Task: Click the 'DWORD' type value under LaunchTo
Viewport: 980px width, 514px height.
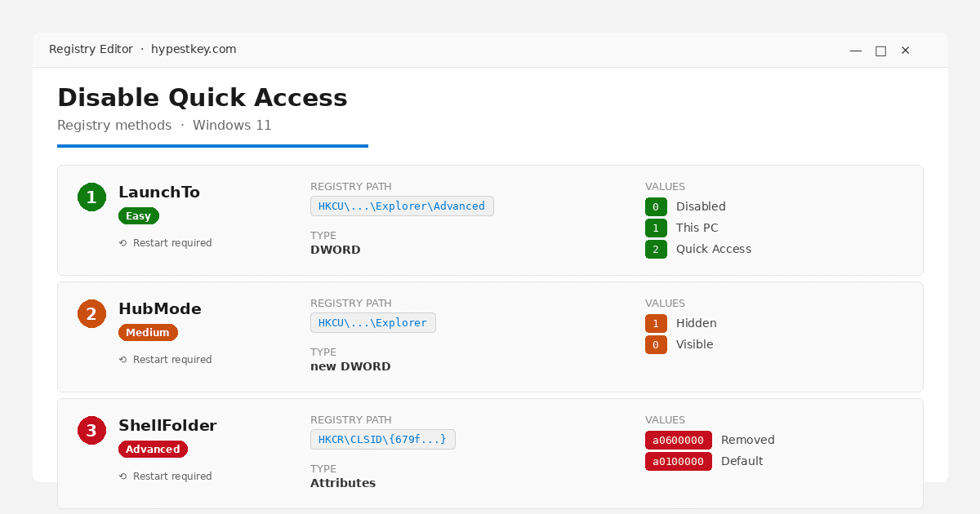Action: tap(336, 250)
